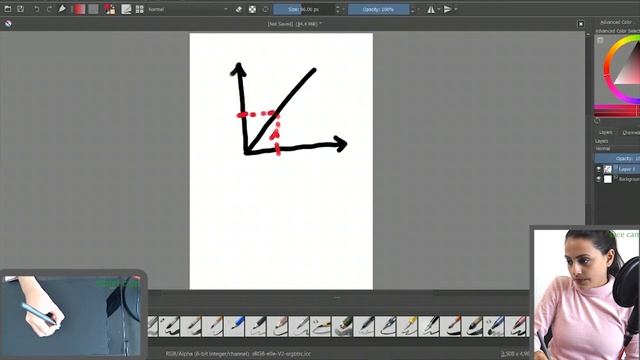Select the Layer 1 thumbnail

click(608, 169)
